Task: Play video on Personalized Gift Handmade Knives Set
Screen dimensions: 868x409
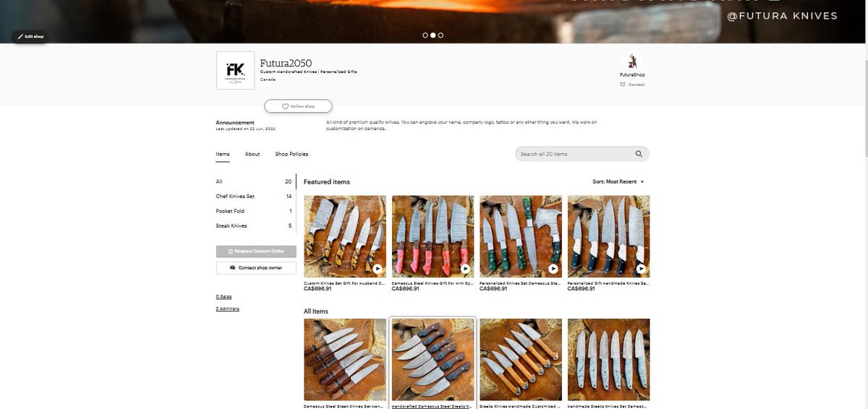Action: [641, 269]
